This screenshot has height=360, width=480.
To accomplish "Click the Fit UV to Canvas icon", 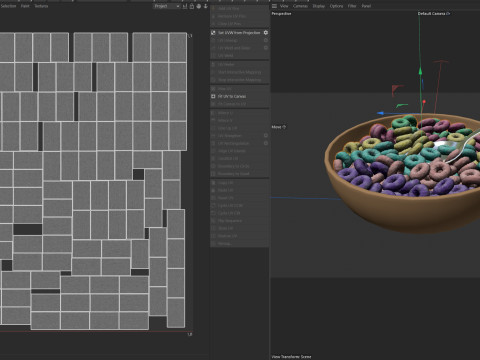I will coord(213,96).
